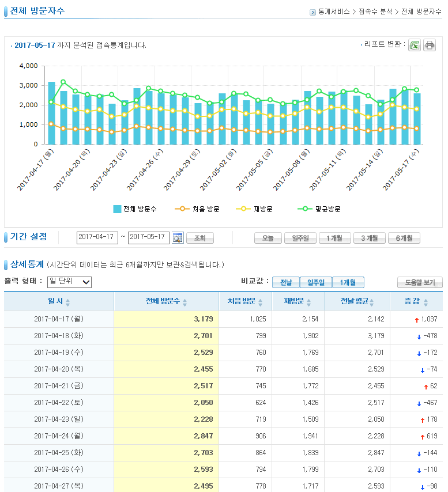Screen dimensions: 448x492
Task: Toggle 전체 방문수 series in chart legend
Action: point(135,209)
